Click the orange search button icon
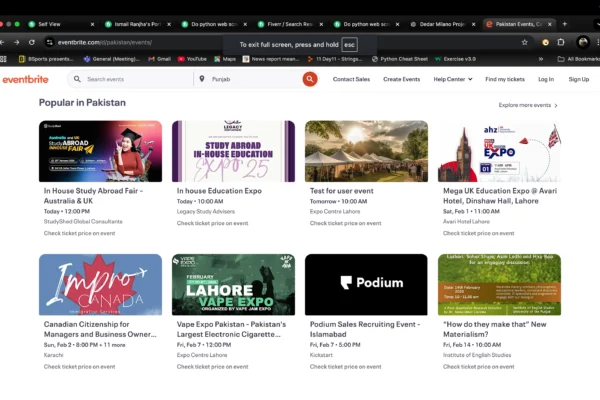The image size is (600, 400). coord(310,79)
